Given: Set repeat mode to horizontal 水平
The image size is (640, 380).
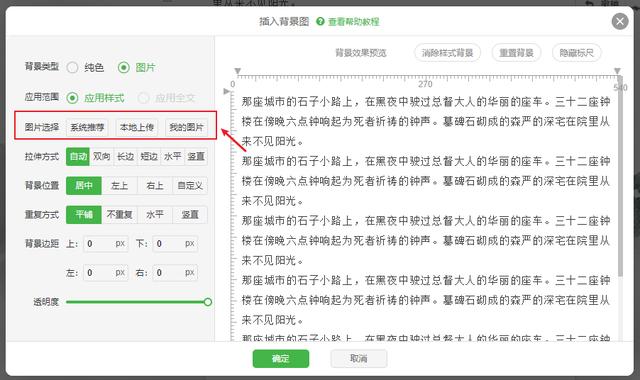Looking at the screenshot, I should [155, 215].
